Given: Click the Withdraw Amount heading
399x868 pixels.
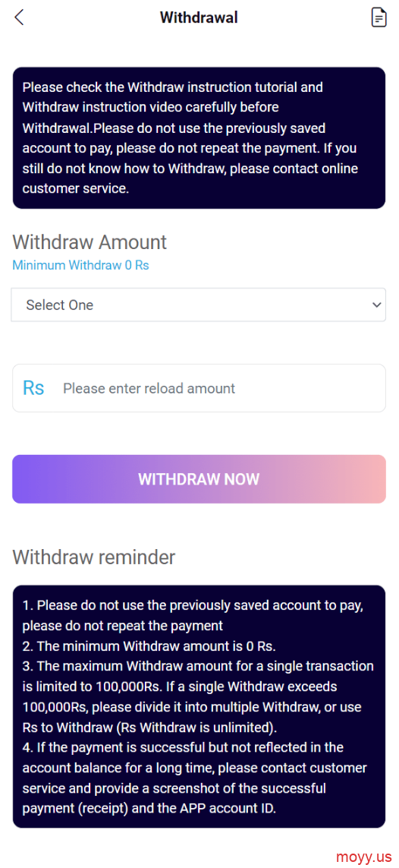Looking at the screenshot, I should (90, 242).
